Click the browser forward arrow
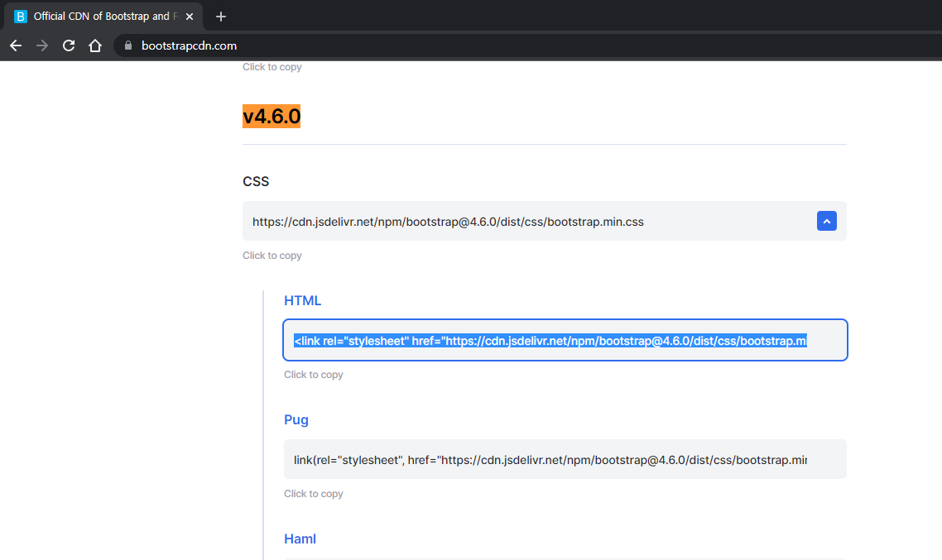Screen dimensions: 942x560 pos(42,45)
